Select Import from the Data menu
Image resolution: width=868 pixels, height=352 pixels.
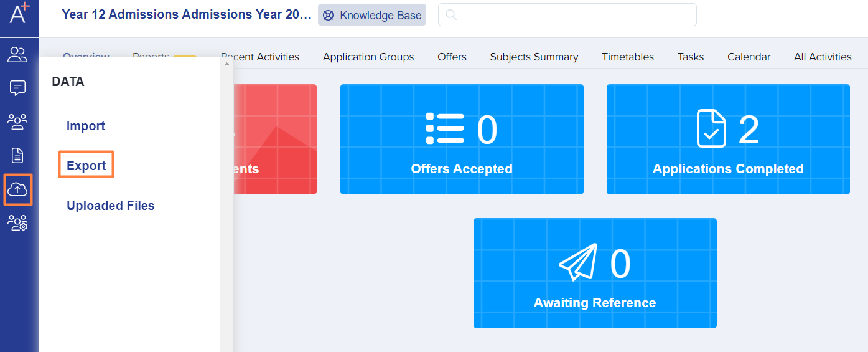[86, 126]
